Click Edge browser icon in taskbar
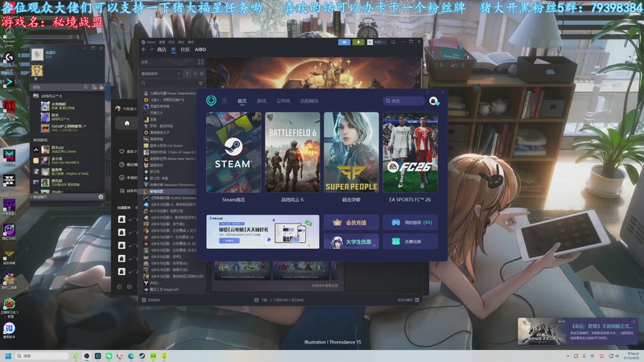 (x=130, y=356)
